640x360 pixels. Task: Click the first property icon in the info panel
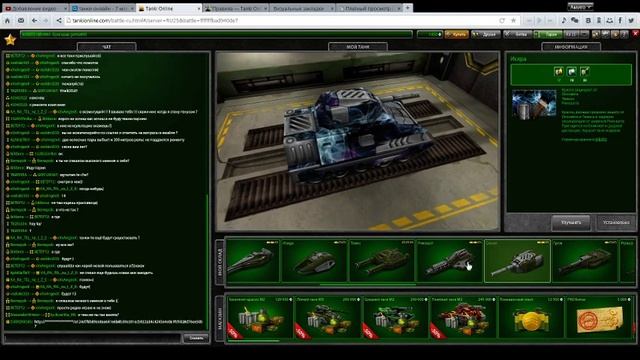tap(559, 72)
